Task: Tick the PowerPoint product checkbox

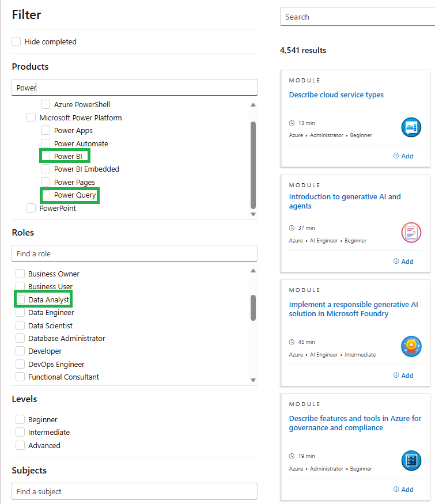Action: click(x=31, y=208)
